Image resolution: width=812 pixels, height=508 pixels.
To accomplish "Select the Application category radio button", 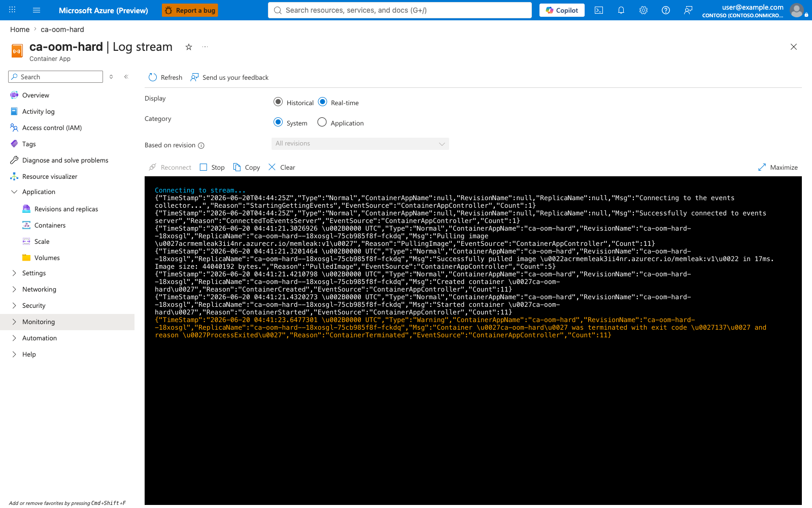I will (x=322, y=122).
